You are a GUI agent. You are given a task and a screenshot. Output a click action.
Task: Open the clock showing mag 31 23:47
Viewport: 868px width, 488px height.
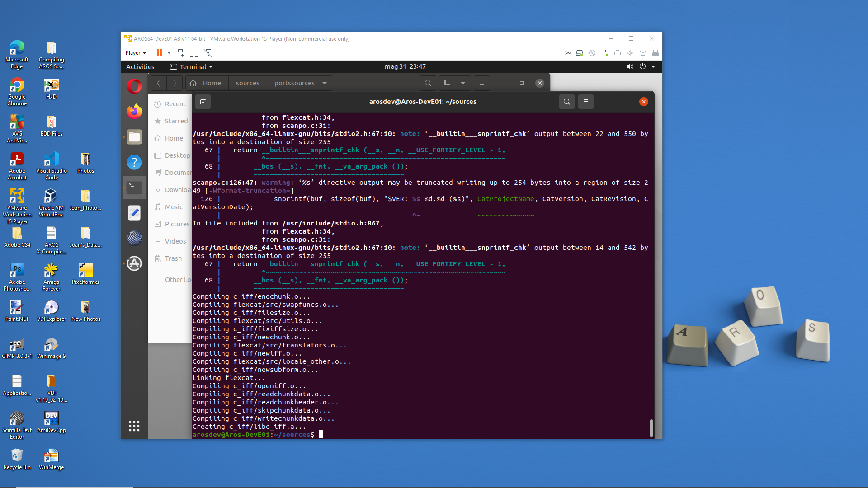(405, 66)
